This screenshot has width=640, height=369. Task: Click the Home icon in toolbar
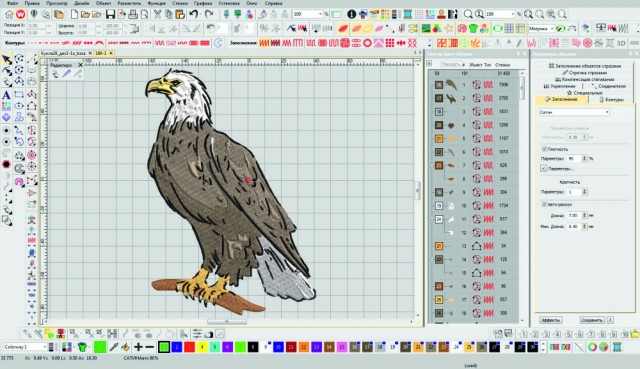(x=9, y=14)
